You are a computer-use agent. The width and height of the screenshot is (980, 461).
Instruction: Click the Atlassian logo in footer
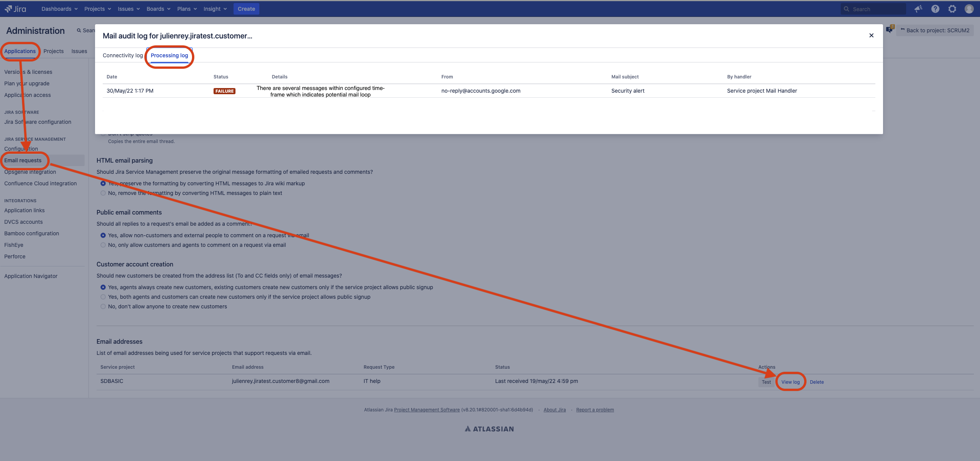pos(489,429)
